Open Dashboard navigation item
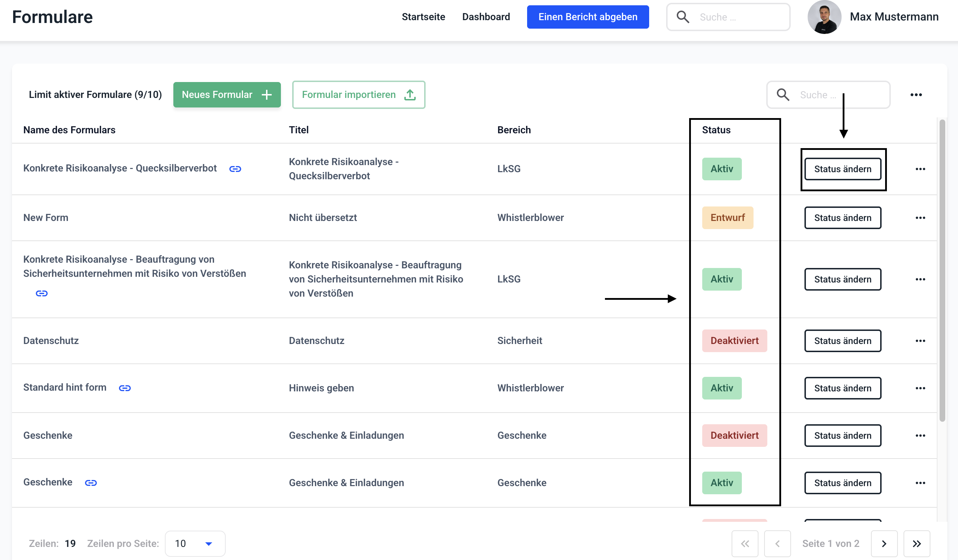 (x=486, y=17)
